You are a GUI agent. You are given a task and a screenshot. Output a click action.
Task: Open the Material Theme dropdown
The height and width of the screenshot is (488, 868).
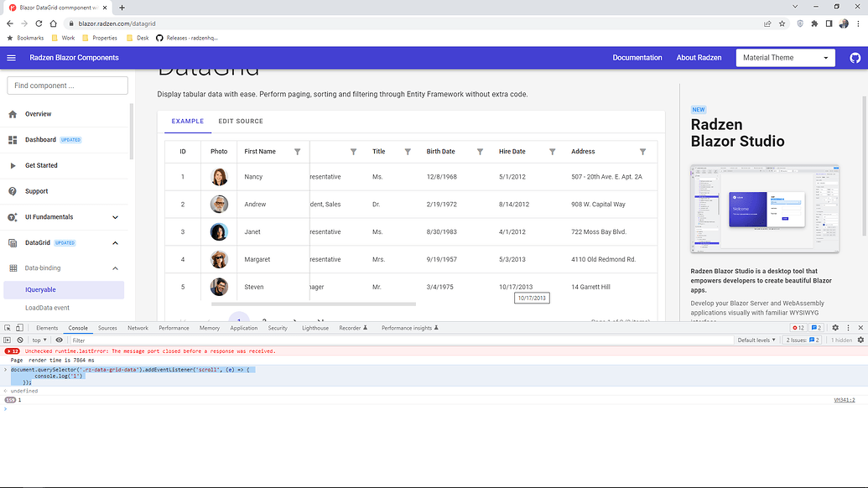click(x=786, y=58)
